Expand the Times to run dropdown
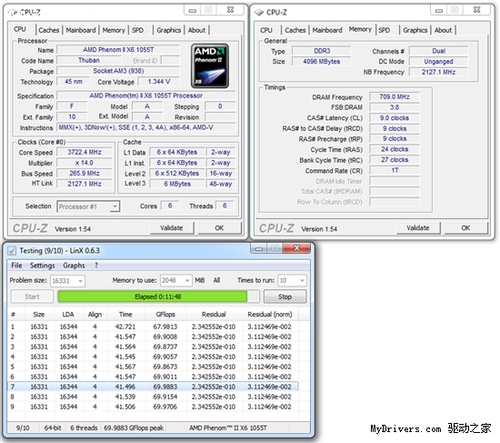Viewport: 500px width, 443px height. [292, 281]
